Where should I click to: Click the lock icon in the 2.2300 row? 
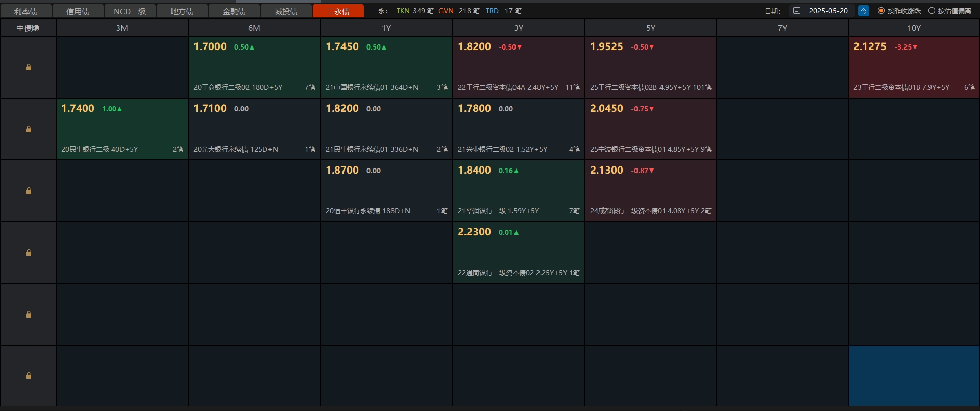tap(29, 253)
